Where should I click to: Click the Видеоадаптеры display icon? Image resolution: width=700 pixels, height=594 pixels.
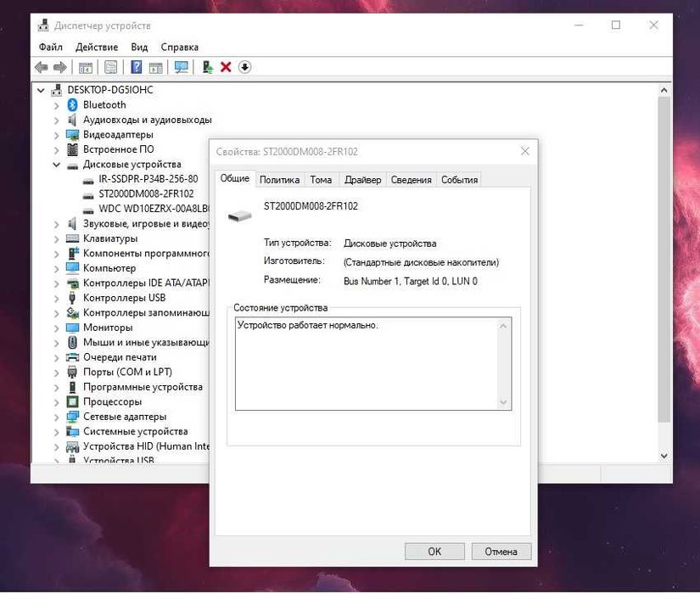pyautogui.click(x=72, y=134)
